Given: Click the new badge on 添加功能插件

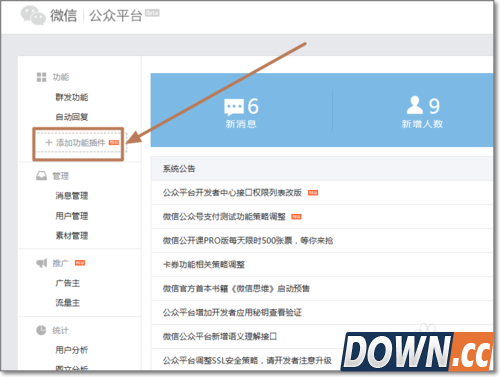Looking at the screenshot, I should pos(114,142).
